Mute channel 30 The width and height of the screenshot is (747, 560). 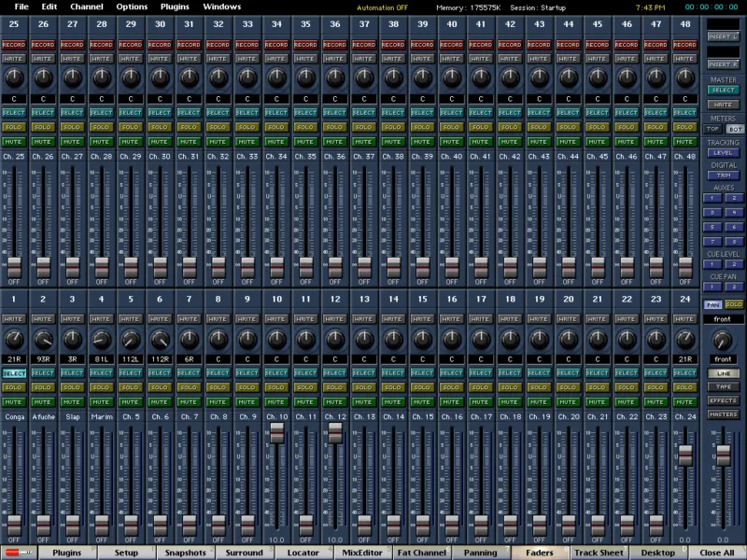(160, 142)
